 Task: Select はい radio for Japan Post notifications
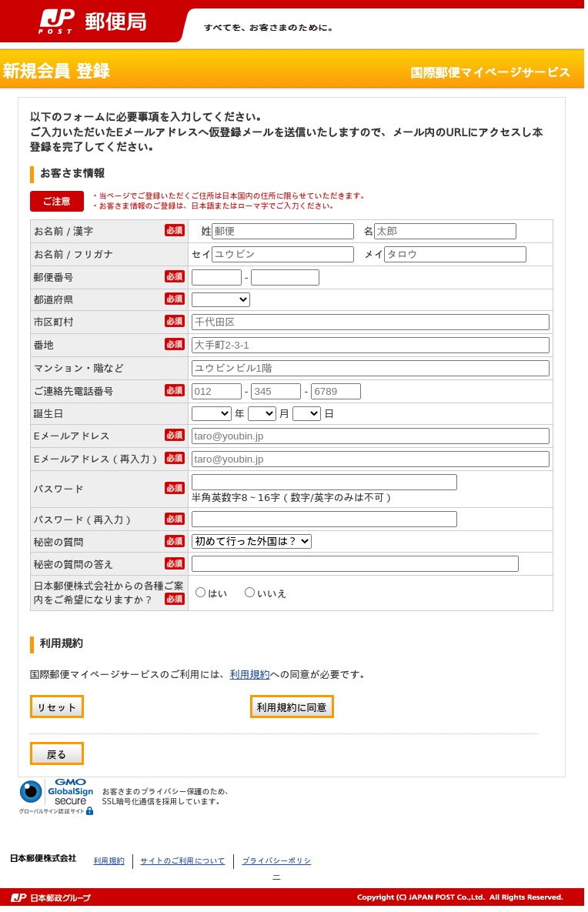[x=201, y=593]
